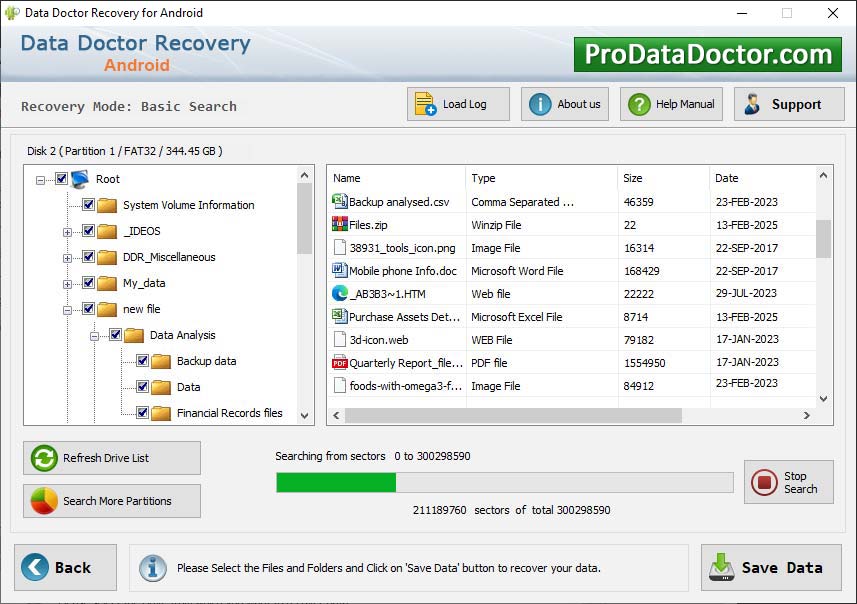Click the Winzip icon next to Files.zip
This screenshot has height=604, width=857.
340,224
